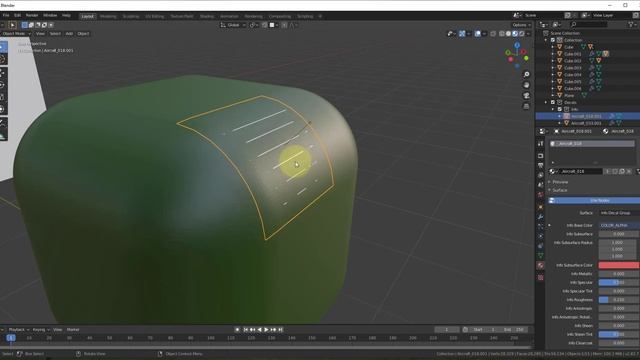
Task: Click the red Info Subsurface Color swatch
Action: click(x=619, y=265)
